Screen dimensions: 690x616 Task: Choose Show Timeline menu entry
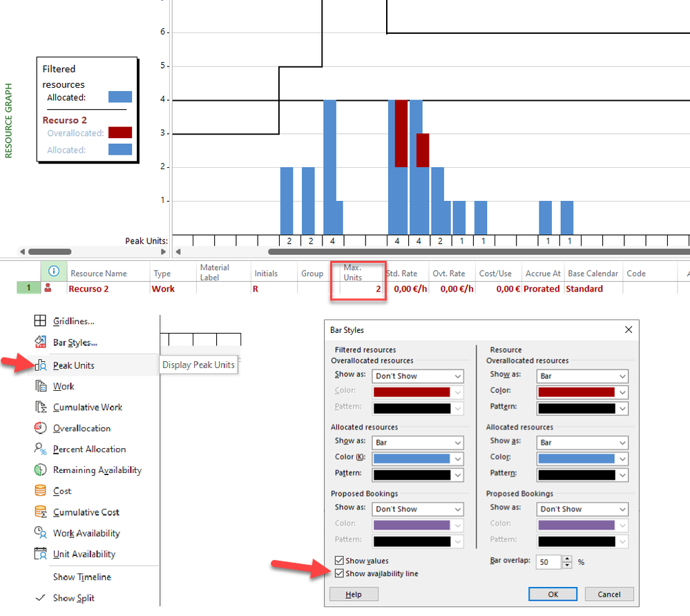point(82,577)
